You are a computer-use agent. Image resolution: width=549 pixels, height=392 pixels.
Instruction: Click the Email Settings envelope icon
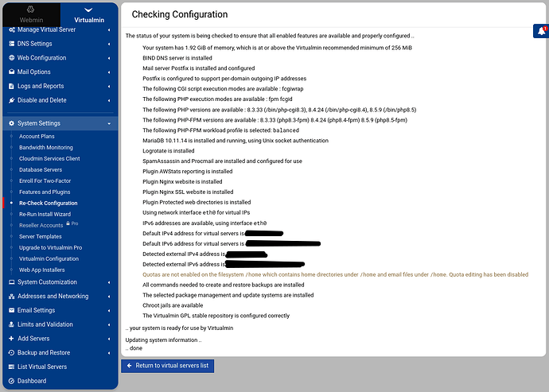click(12, 310)
